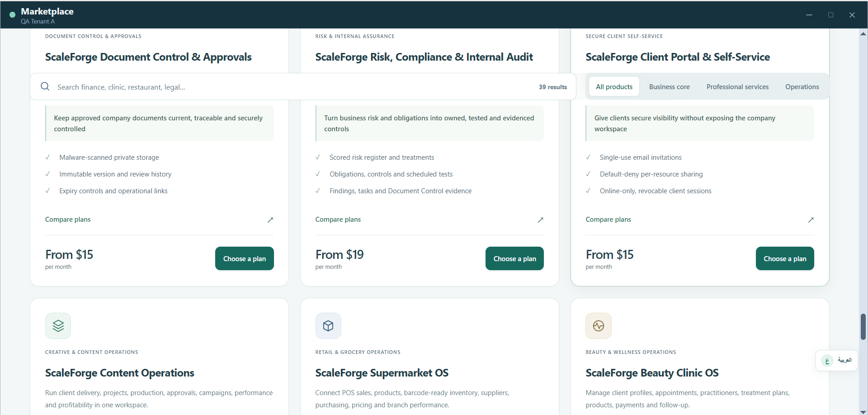Click the 39 results count
This screenshot has width=868, height=415.
pyautogui.click(x=552, y=87)
